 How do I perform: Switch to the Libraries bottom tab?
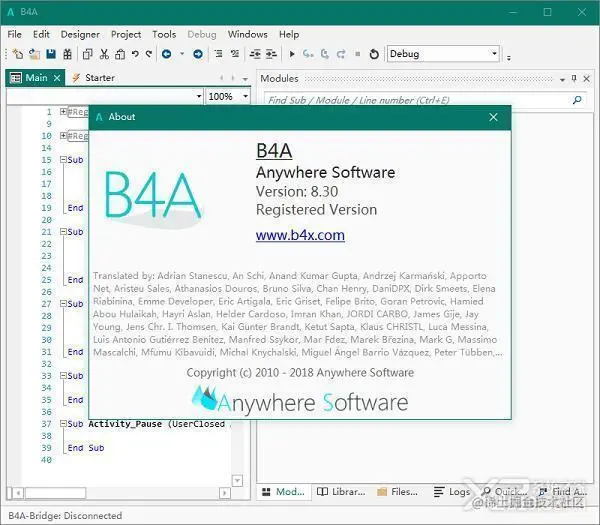[x=341, y=492]
